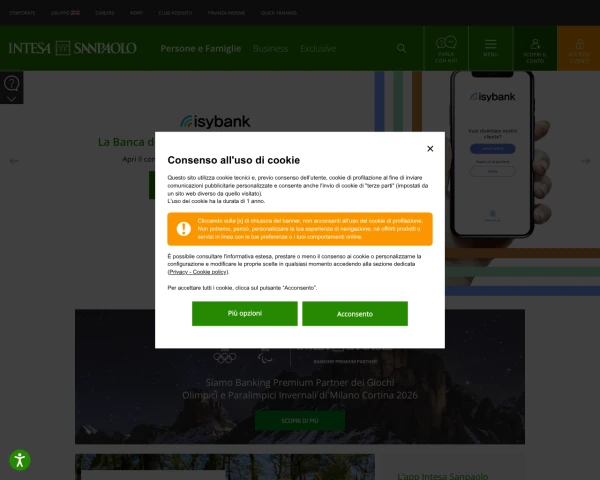Click the Olympic rings logo
The width and height of the screenshot is (600, 480).
point(225,358)
